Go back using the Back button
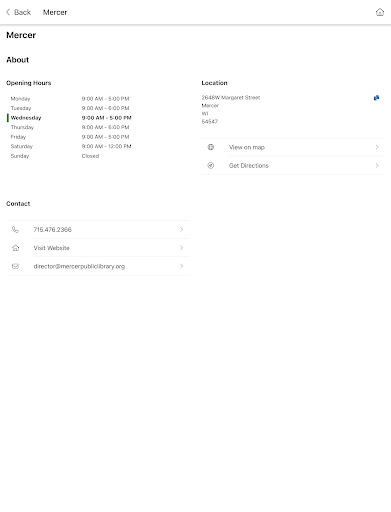Screen dimensions: 391x512 pyautogui.click(x=18, y=12)
